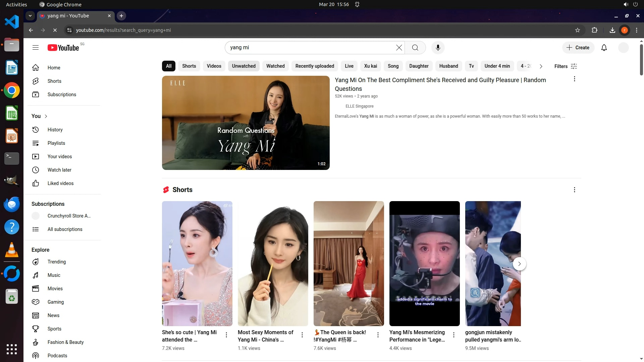Open Watch later in sidebar
The image size is (644, 362).
coord(59,170)
